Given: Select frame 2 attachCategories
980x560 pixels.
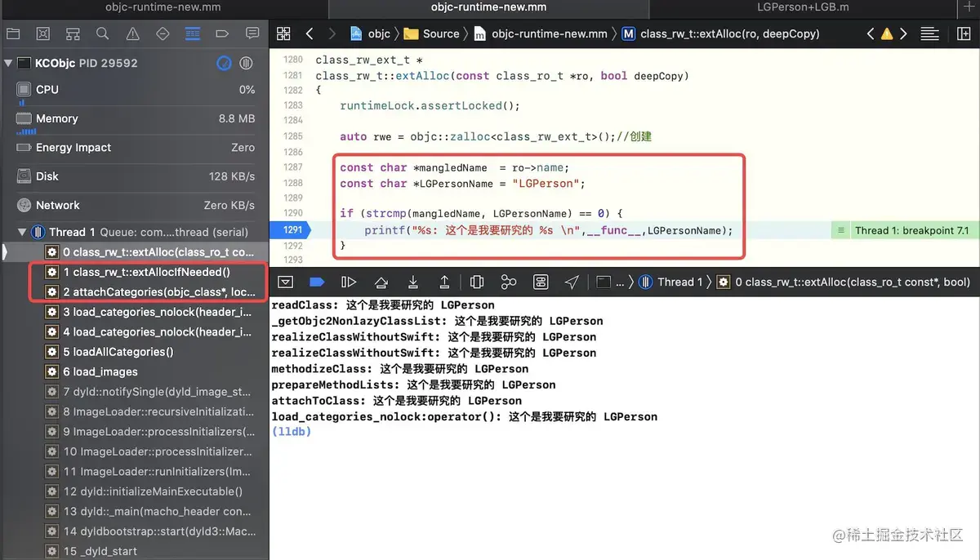Looking at the screenshot, I should 135,292.
